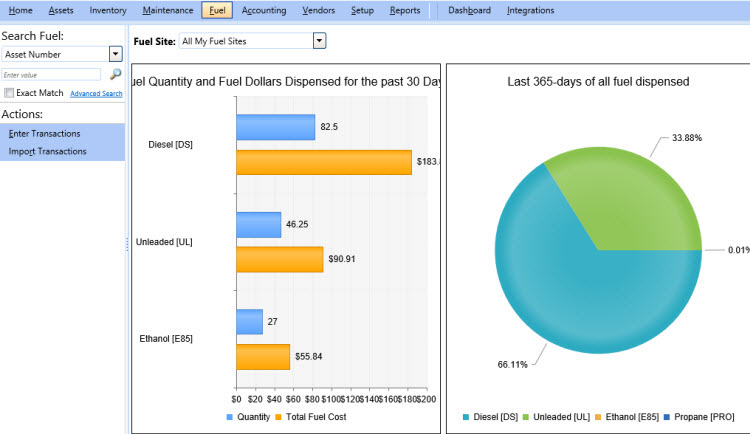Screen dimensions: 750x434
Task: Open the Fuel Site dropdown list
Action: pos(319,41)
